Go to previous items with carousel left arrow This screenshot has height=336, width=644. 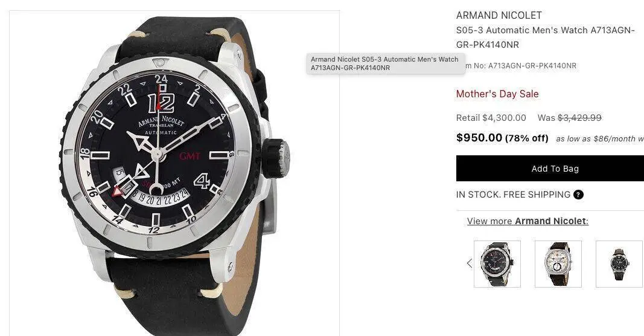point(470,263)
